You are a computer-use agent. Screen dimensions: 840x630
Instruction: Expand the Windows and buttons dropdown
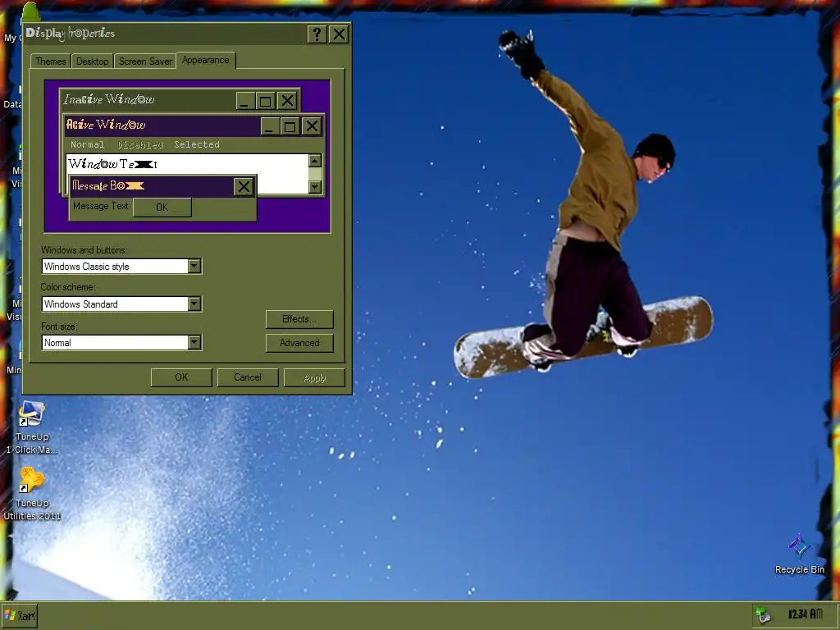tap(194, 267)
